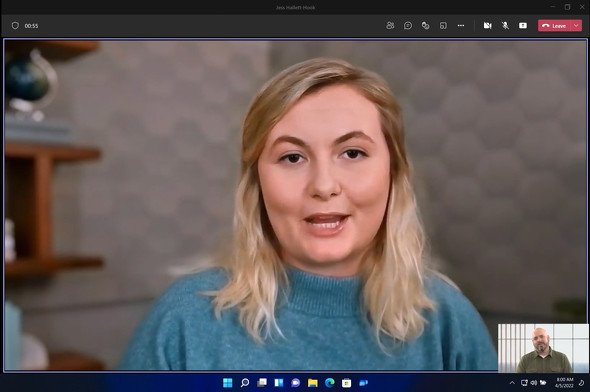Open the meeting chat
Viewport: 590px width, 392px height.
tap(408, 26)
